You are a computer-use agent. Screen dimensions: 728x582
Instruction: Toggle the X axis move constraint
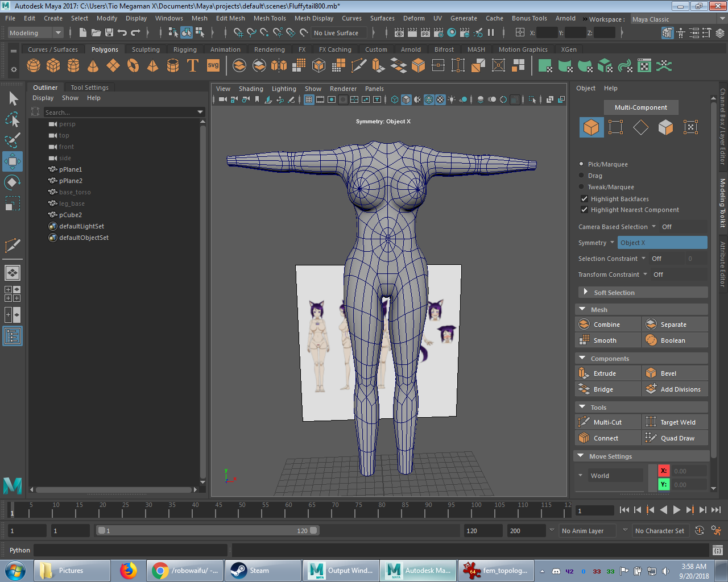(664, 471)
